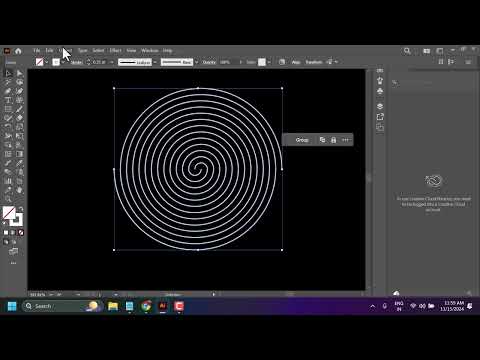Select the Gradient tool in toolbar
This screenshot has width=480, height=360.
pyautogui.click(x=20, y=154)
